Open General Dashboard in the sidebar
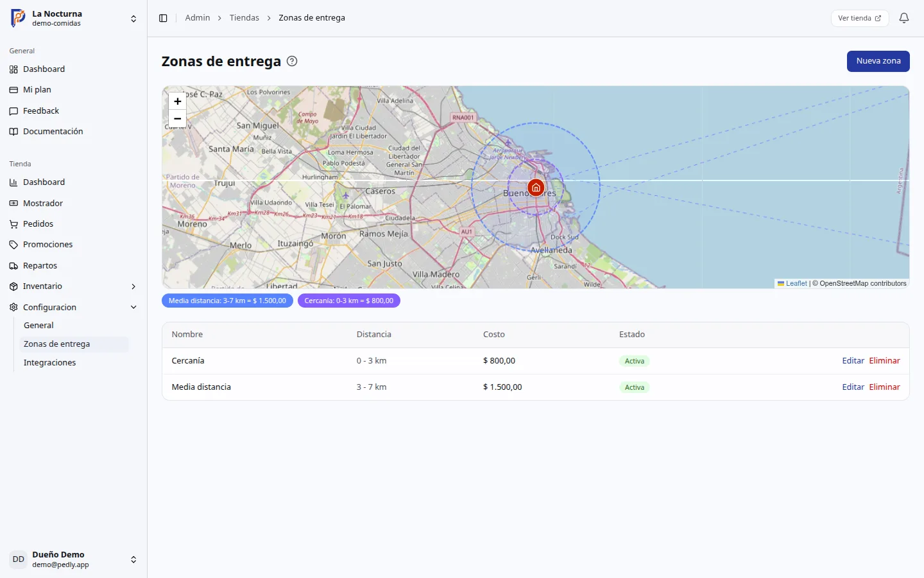The height and width of the screenshot is (578, 924). pos(73,69)
